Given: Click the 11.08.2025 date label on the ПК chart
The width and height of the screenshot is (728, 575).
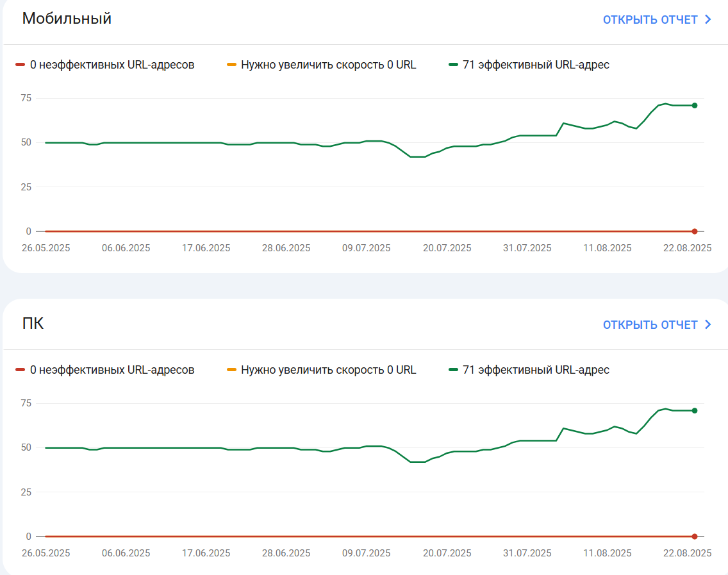Looking at the screenshot, I should (x=608, y=553).
